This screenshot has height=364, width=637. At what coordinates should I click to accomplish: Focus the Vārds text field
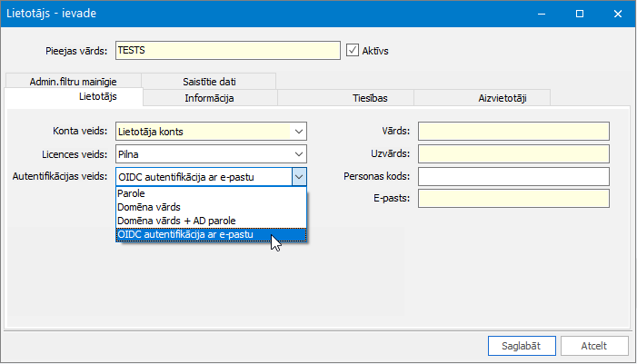[x=513, y=132]
